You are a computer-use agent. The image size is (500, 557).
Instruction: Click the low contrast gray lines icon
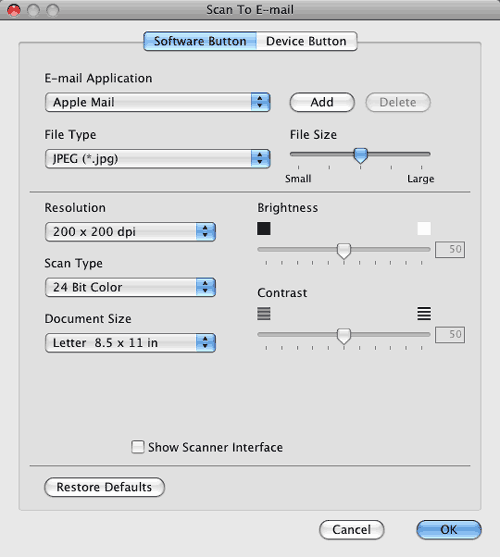pos(263,313)
